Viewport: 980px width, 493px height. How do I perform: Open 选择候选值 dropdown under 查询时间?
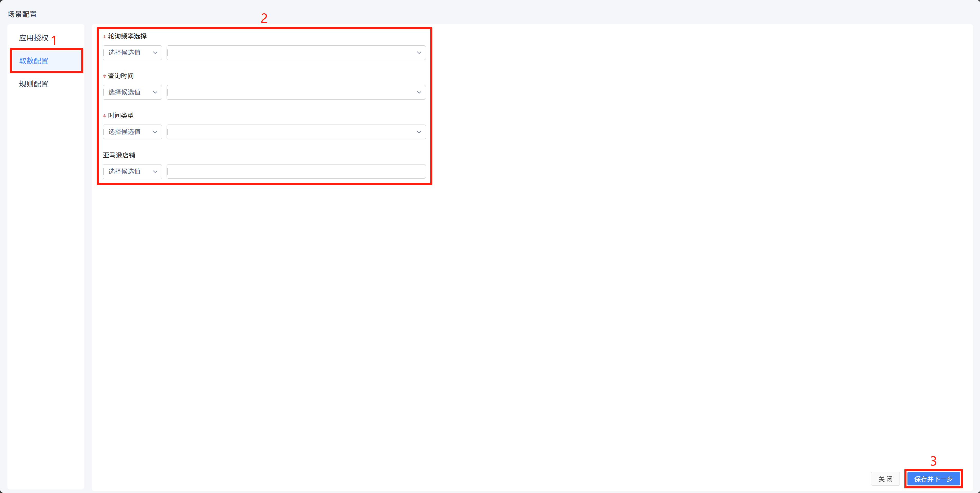click(132, 93)
